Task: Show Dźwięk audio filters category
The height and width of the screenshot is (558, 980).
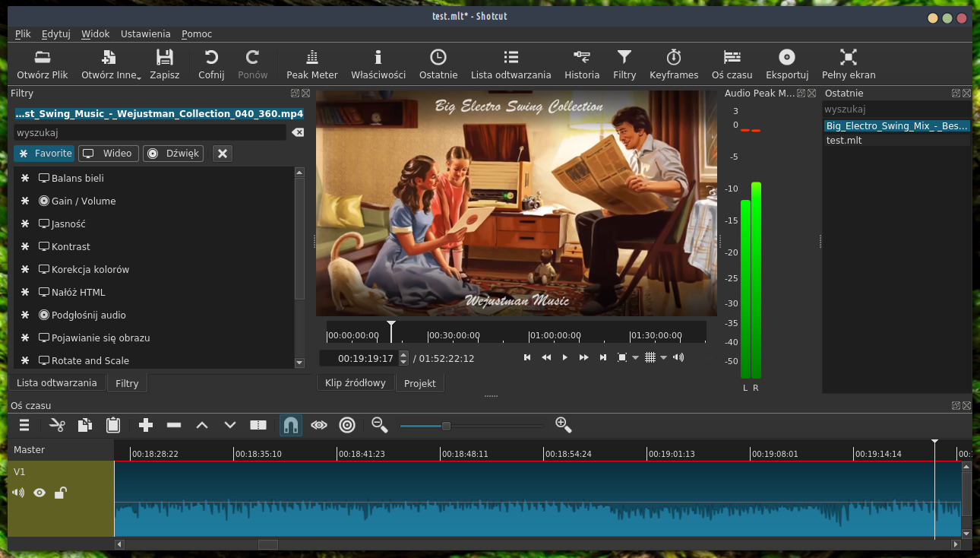Action: 173,154
